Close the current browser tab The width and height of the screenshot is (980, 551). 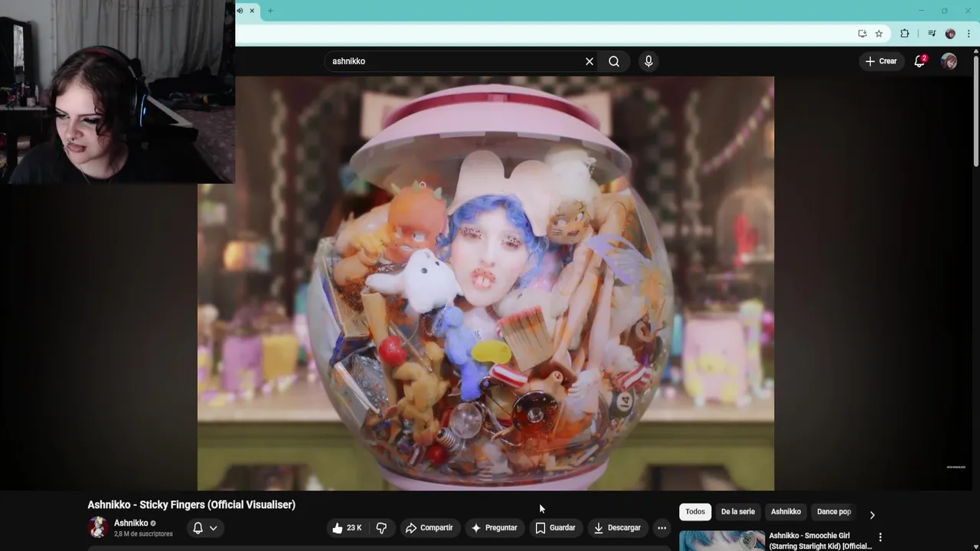(x=252, y=11)
